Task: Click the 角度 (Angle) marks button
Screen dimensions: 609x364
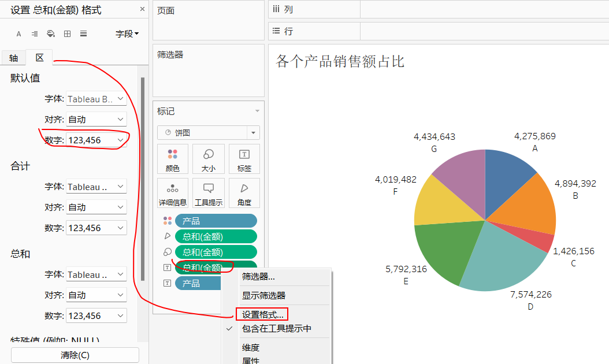Action: point(244,193)
